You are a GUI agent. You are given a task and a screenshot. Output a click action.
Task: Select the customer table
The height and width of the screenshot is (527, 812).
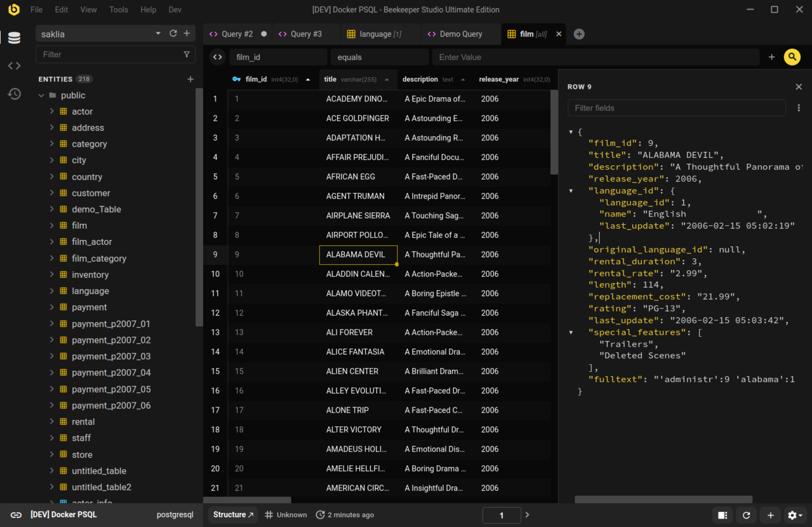pyautogui.click(x=91, y=193)
